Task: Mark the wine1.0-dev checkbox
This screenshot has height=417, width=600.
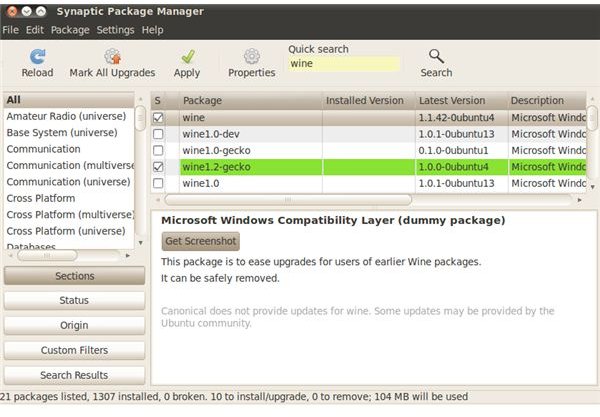Action: coord(158,134)
